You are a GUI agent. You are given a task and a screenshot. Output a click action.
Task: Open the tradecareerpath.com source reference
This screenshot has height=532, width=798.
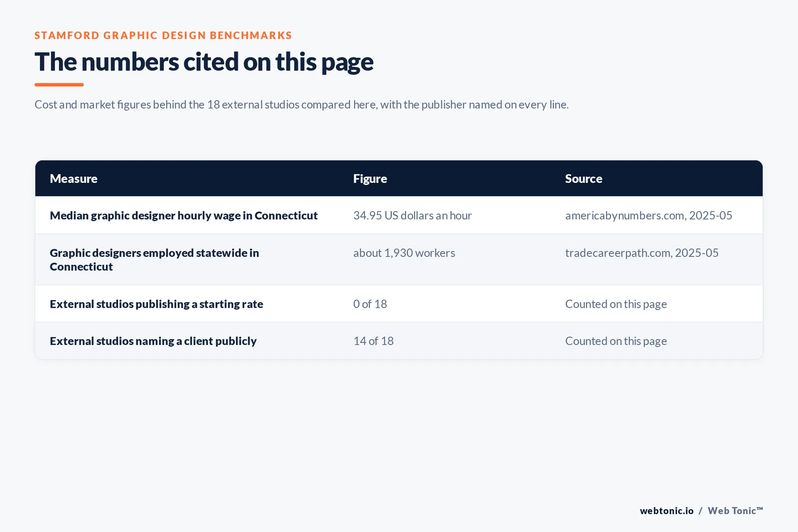(642, 253)
